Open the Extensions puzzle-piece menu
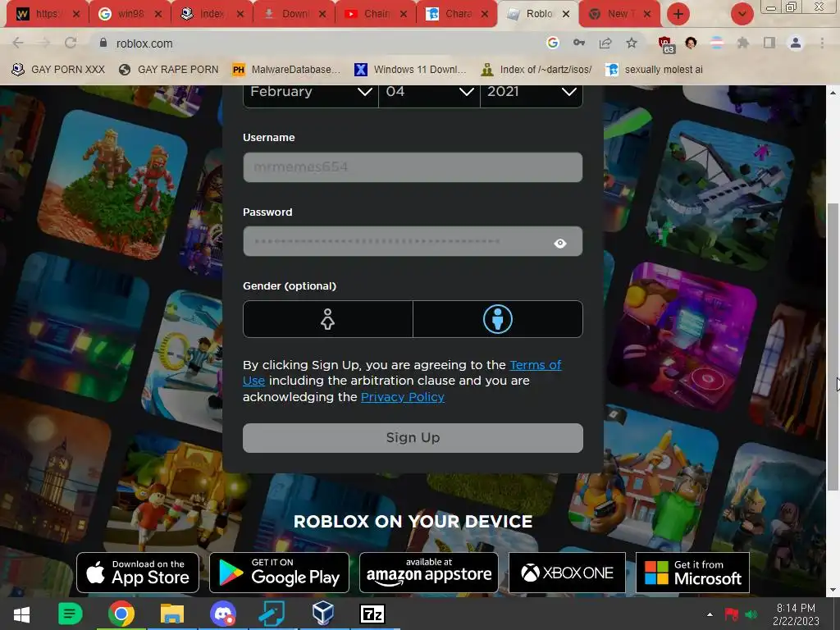 click(742, 43)
